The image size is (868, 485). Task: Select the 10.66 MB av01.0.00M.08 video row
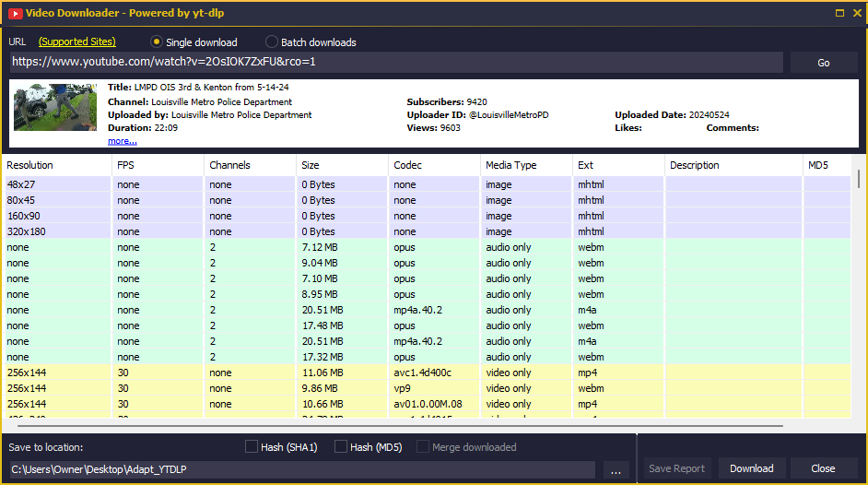point(427,404)
